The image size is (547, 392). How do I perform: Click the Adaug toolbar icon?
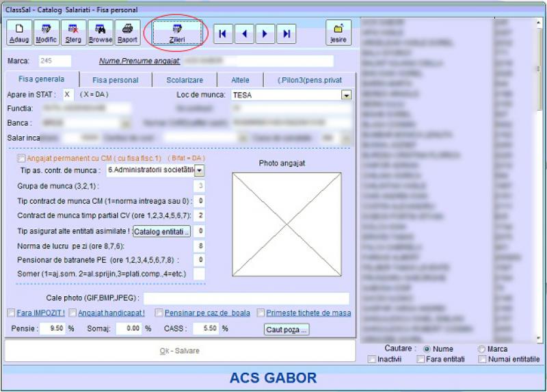coord(19,32)
